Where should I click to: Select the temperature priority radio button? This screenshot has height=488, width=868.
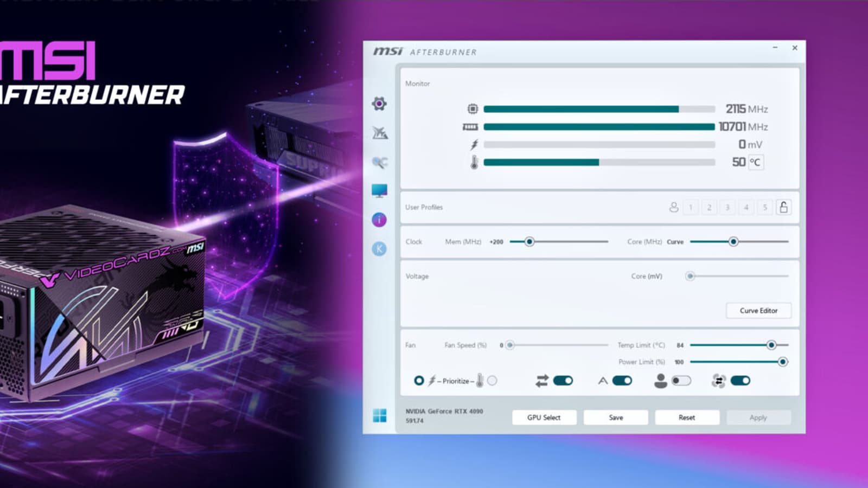click(x=492, y=381)
